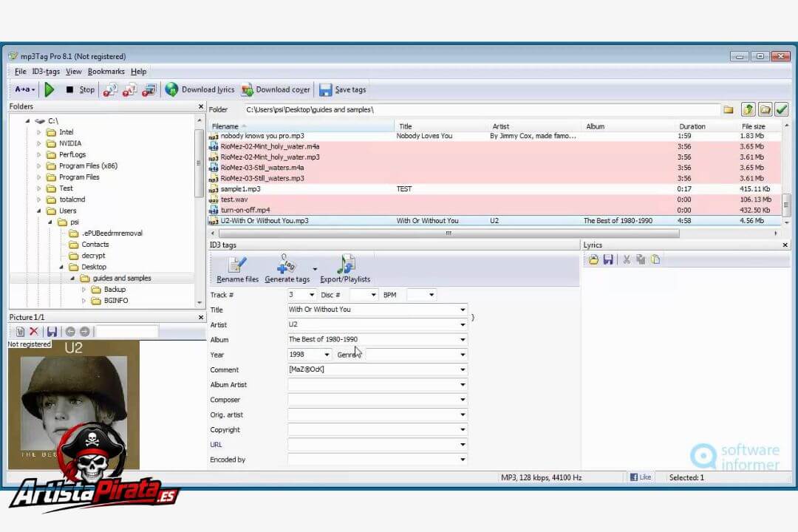
Task: Close the Lyrics panel
Action: pyautogui.click(x=785, y=245)
